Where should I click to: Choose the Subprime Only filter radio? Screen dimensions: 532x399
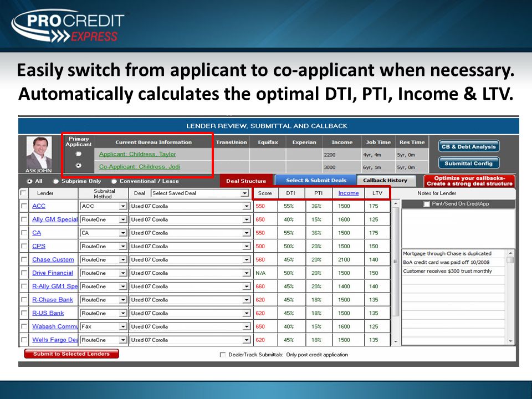pyautogui.click(x=56, y=181)
